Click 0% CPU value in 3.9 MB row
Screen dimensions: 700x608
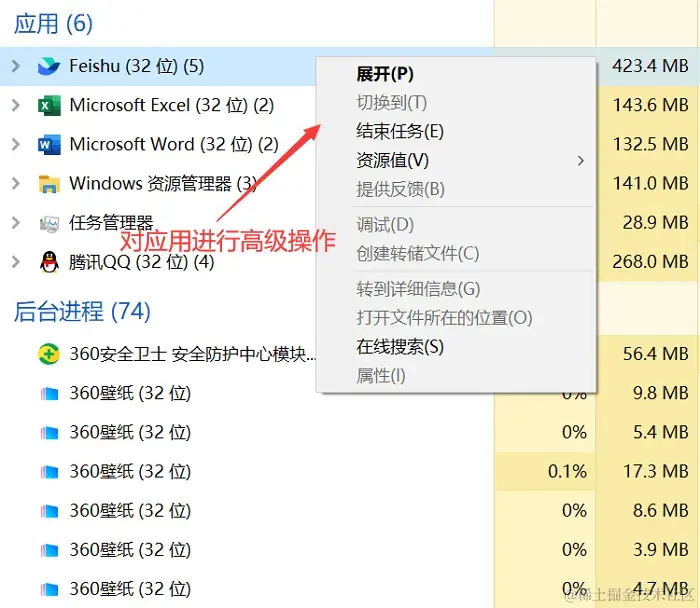tap(575, 550)
